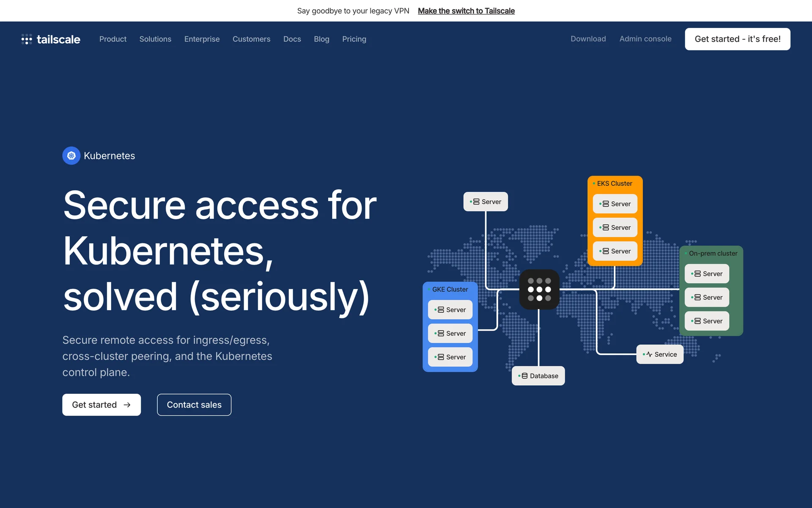Expand the Customers nav menu
This screenshot has height=508, width=812.
pos(251,39)
